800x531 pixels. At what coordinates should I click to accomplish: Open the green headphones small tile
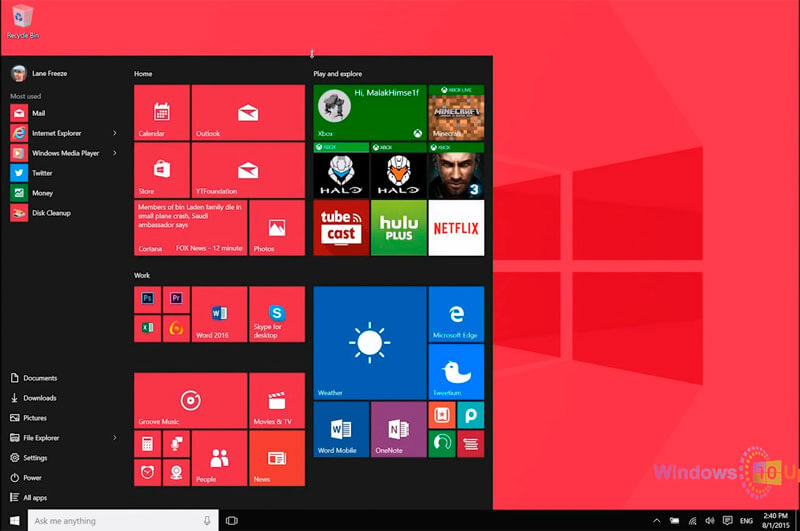click(x=442, y=443)
